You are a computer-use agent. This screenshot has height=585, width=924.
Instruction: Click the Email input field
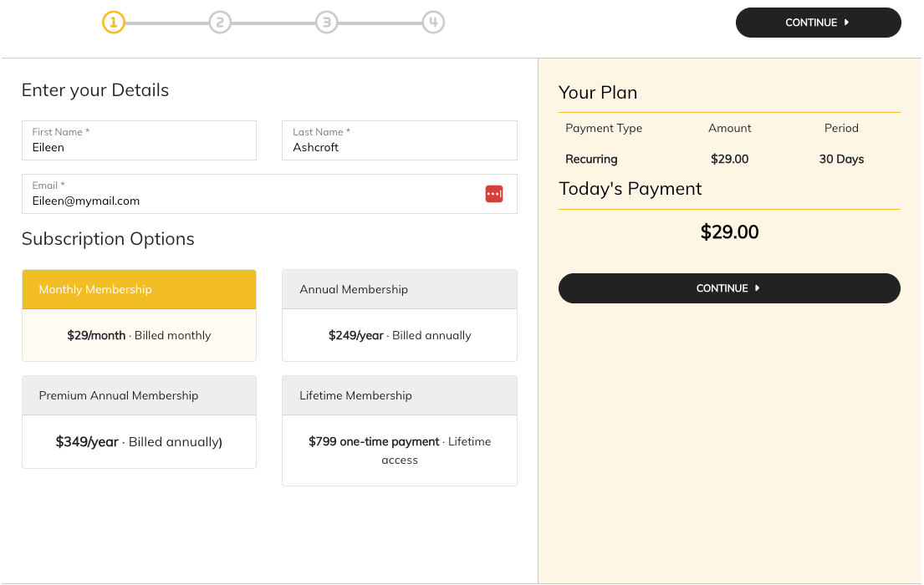269,194
